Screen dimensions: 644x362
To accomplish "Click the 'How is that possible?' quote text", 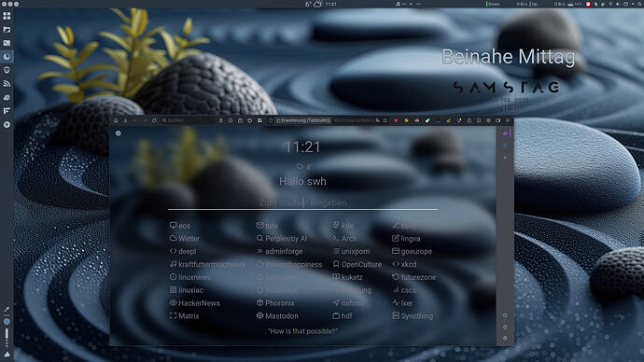I will coord(302,331).
